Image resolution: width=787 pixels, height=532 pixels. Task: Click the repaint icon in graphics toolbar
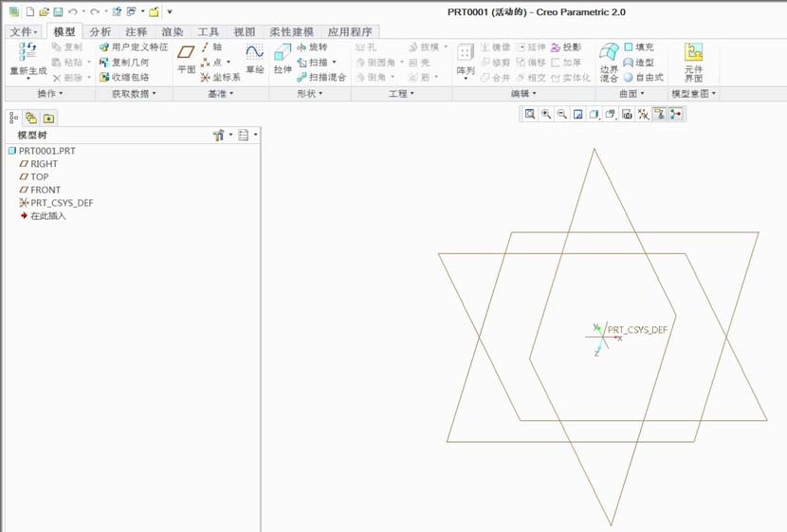click(578, 115)
